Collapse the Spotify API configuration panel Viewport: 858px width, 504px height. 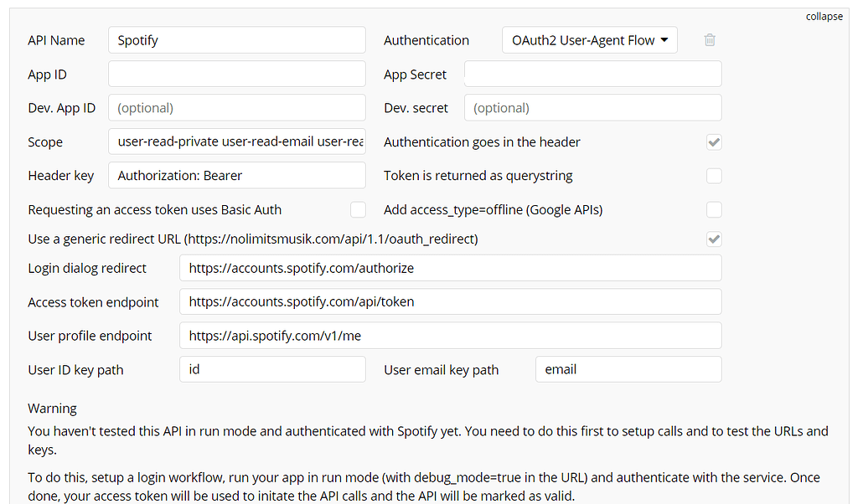pyautogui.click(x=824, y=16)
